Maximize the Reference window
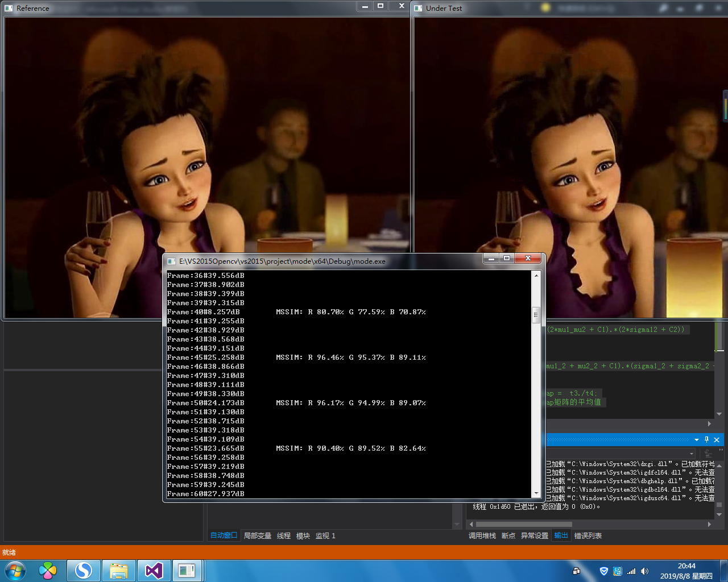This screenshot has width=728, height=582. click(380, 6)
